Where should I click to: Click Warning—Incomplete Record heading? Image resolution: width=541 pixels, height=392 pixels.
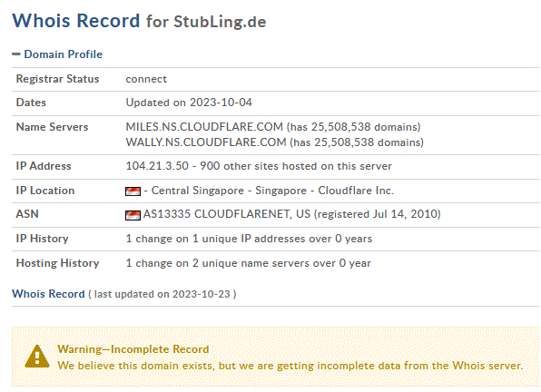[133, 349]
